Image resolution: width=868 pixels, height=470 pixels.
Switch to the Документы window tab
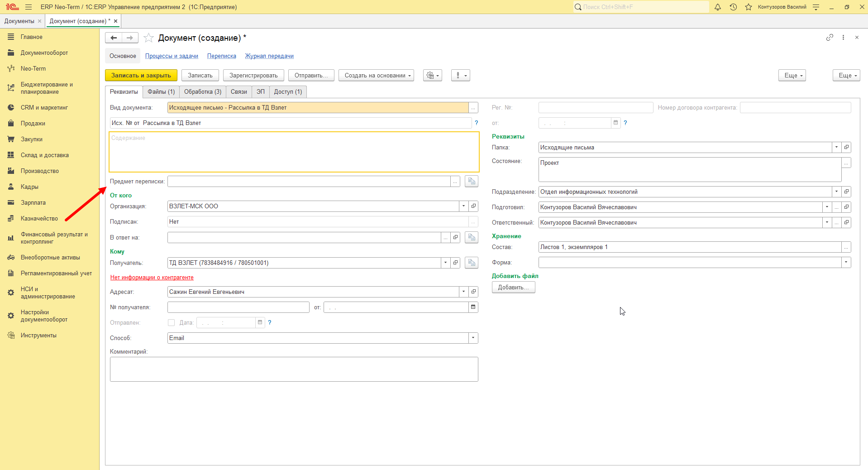click(x=19, y=21)
